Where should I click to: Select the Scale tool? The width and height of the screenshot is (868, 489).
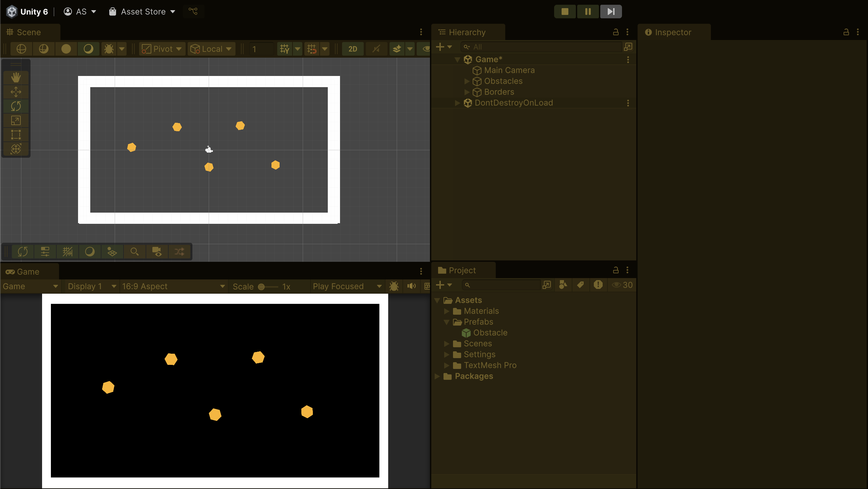16,120
